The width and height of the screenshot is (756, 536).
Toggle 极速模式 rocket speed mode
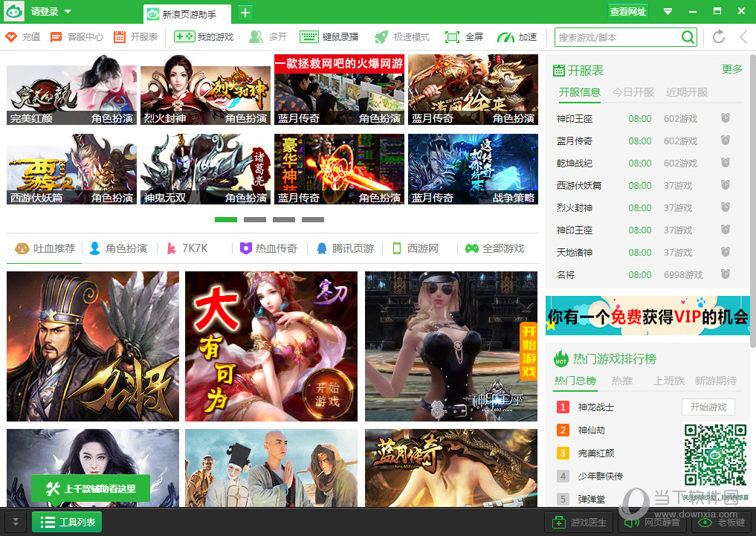click(401, 37)
